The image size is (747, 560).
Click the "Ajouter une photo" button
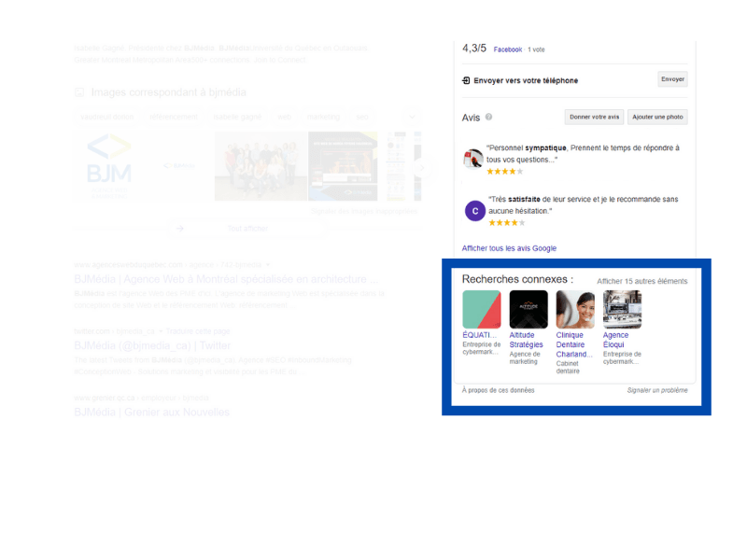(x=657, y=117)
